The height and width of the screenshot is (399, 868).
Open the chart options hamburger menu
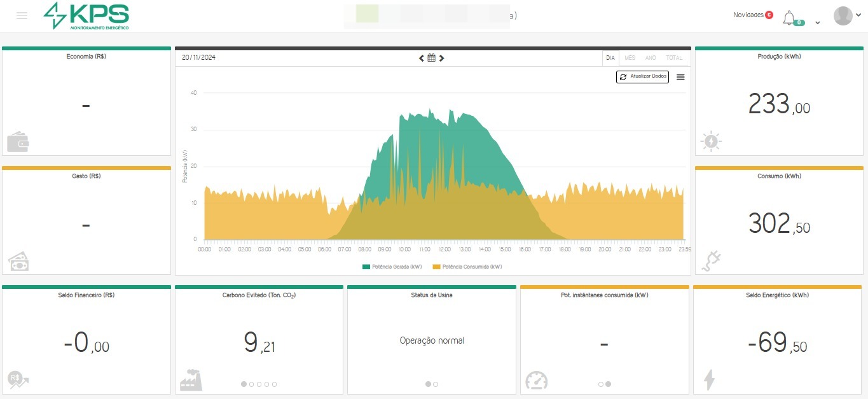pos(680,77)
